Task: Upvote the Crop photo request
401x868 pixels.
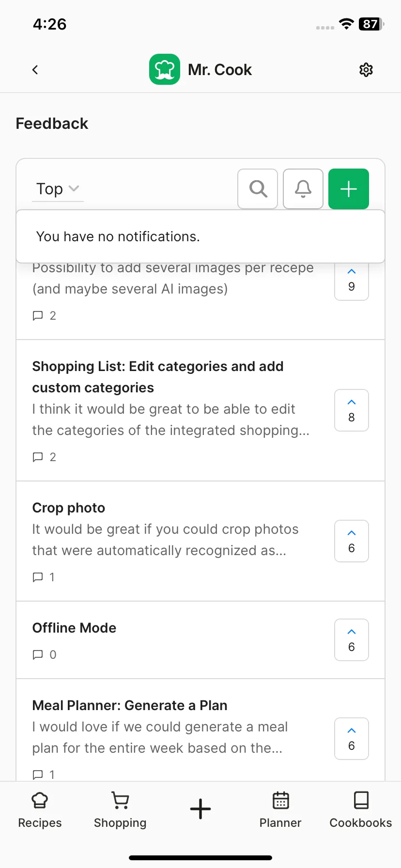Action: (x=352, y=541)
